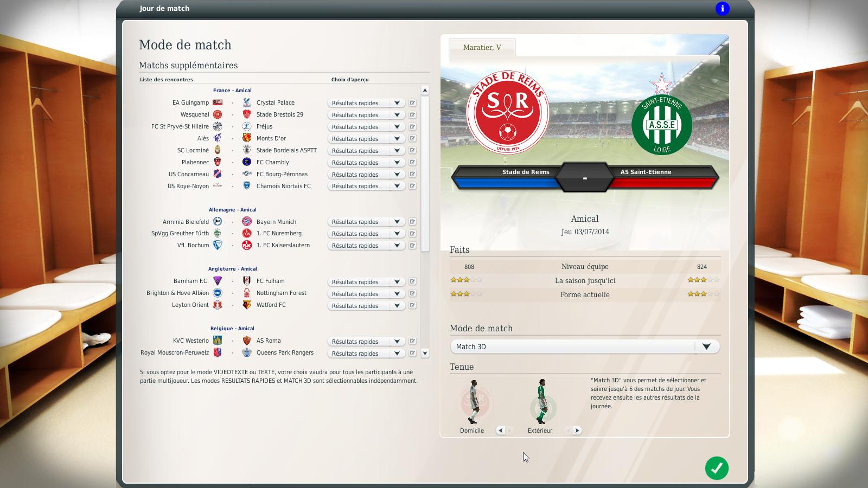Image resolution: width=868 pixels, height=488 pixels.
Task: Open details icon for Plabennec match
Action: 412,163
